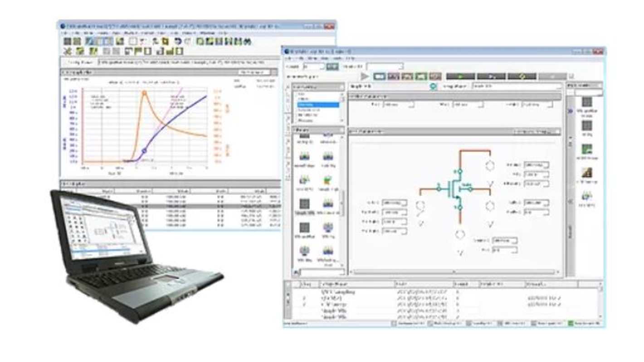644x362 pixels.
Task: Click the green-tinted mode button in measurement toolbar
Action: [x=421, y=77]
